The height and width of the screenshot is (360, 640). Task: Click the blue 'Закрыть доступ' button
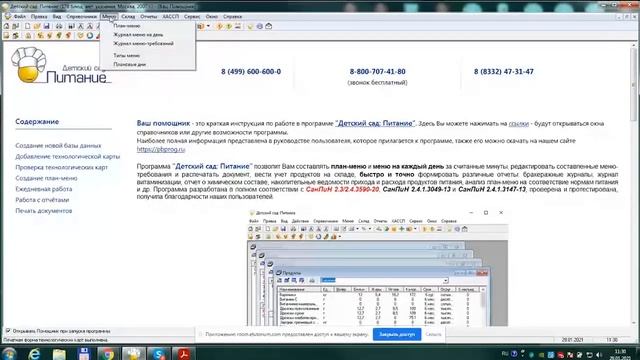pos(397,334)
